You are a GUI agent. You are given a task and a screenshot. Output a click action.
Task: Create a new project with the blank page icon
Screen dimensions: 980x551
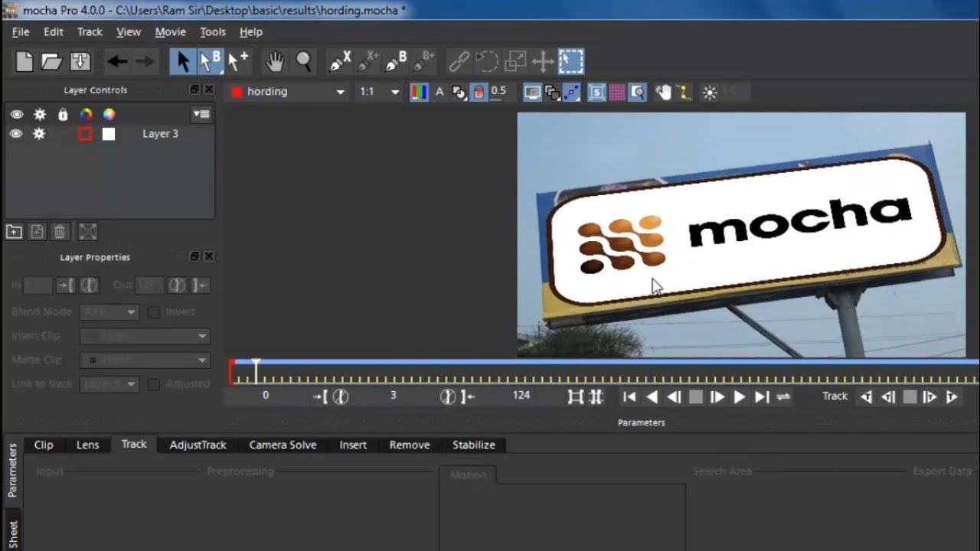tap(24, 61)
